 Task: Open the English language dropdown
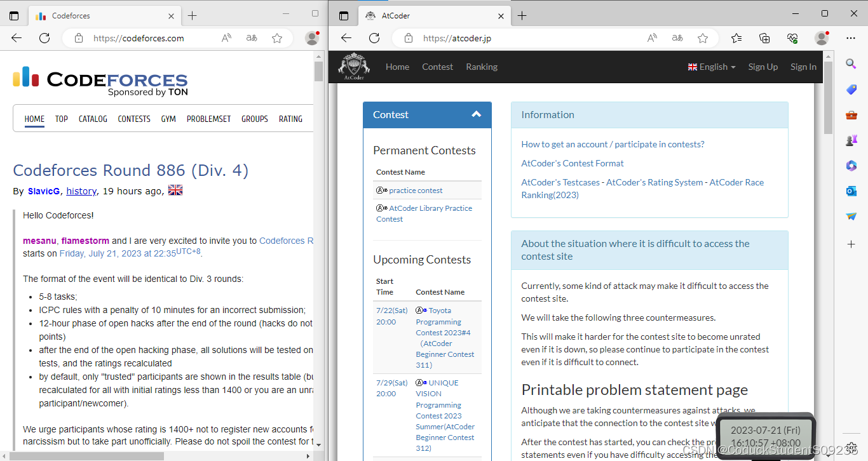[x=712, y=67]
